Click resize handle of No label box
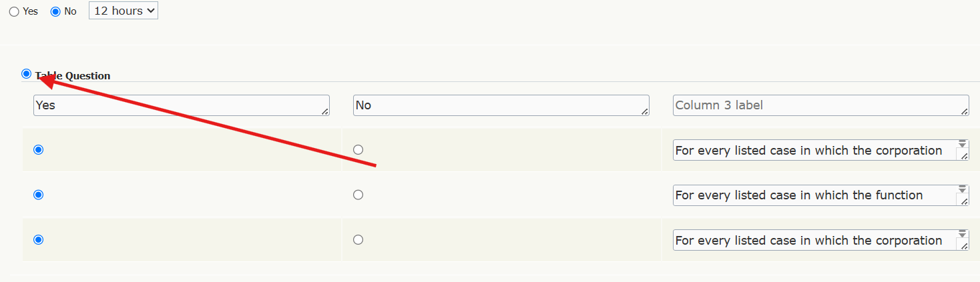Viewport: 980px width, 282px height. [645, 112]
